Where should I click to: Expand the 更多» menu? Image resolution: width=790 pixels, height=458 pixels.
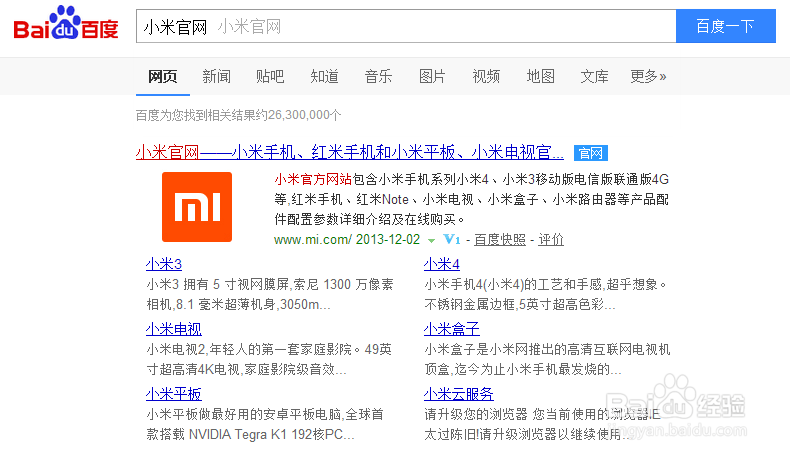pos(648,77)
